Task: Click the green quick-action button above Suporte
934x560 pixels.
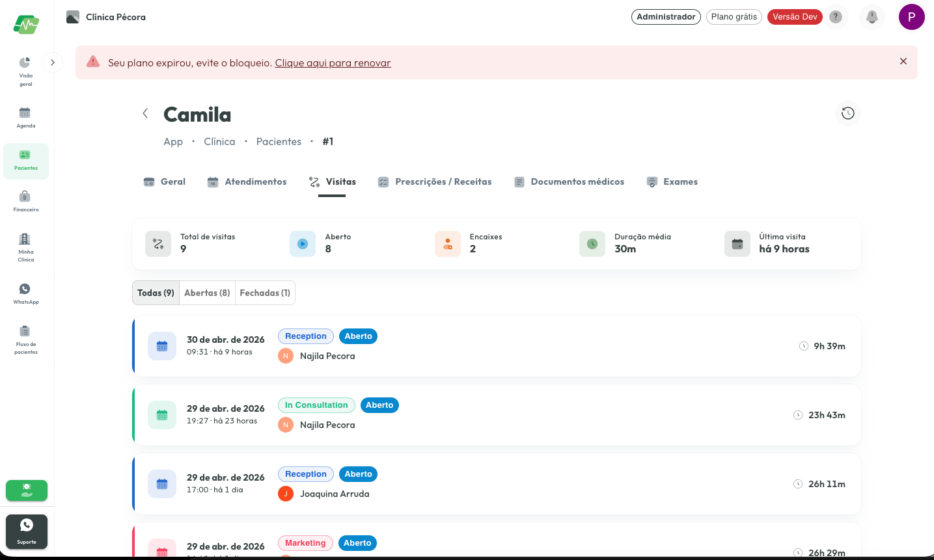Action: (x=27, y=490)
